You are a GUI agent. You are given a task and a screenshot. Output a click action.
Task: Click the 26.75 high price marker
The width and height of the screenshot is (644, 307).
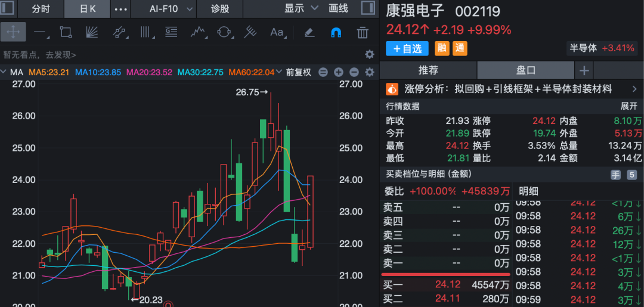pyautogui.click(x=252, y=93)
